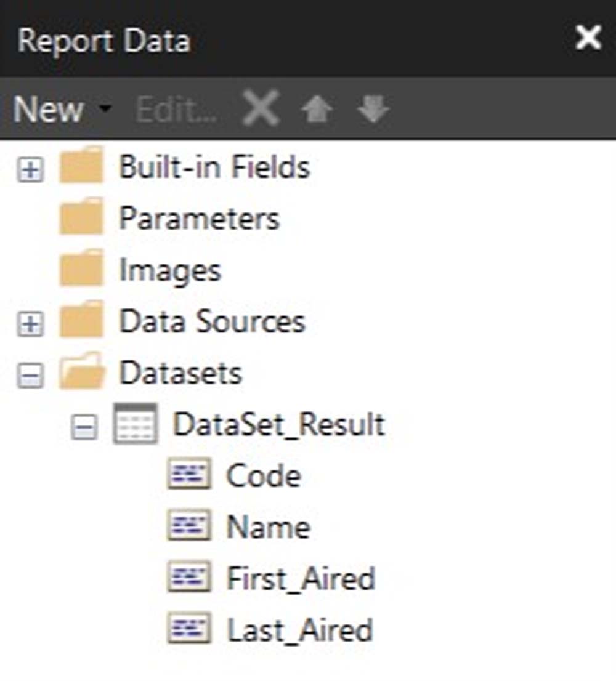This screenshot has width=616, height=681.
Task: Click the Move Up arrow icon
Action: click(317, 110)
